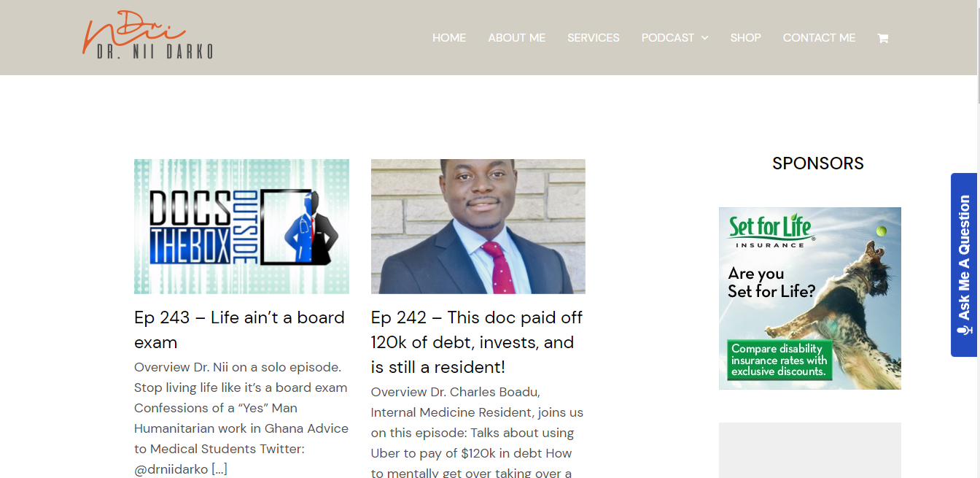Click the Ask Me A Question side button
This screenshot has height=478, width=980.
click(964, 265)
